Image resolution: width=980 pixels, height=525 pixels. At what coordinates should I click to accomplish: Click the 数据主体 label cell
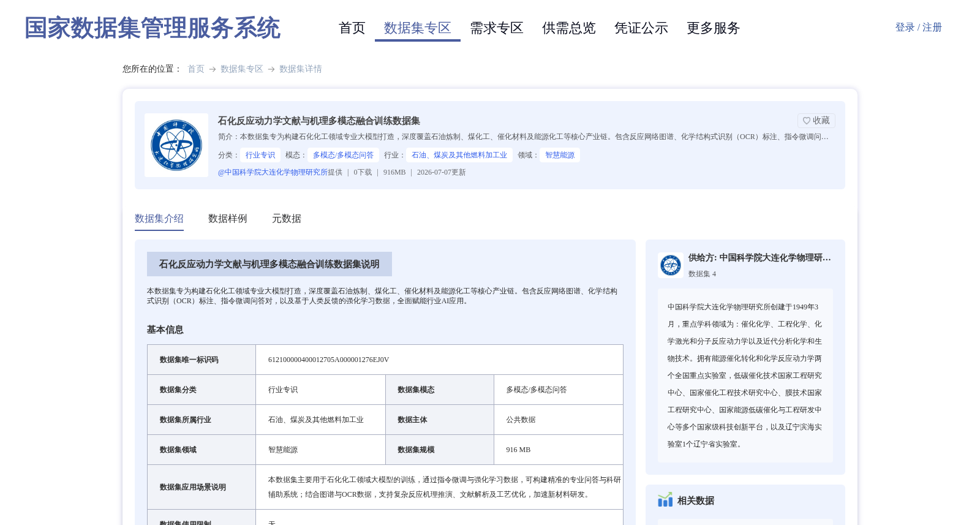440,420
